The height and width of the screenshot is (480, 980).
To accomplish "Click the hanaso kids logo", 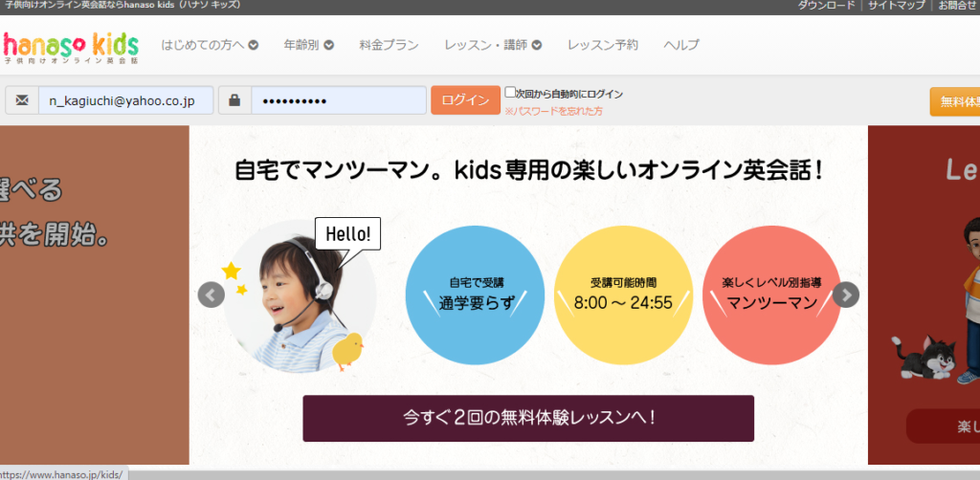I will click(x=71, y=45).
